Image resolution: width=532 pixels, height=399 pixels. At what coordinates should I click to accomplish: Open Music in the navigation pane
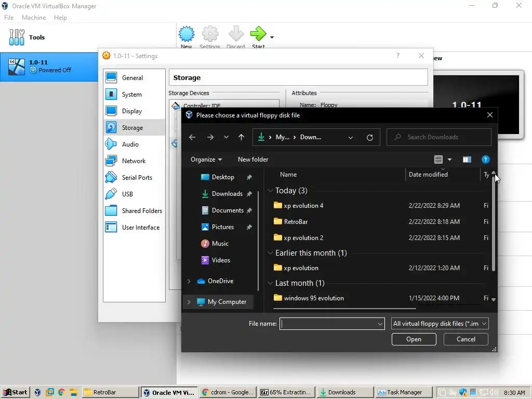pos(220,244)
